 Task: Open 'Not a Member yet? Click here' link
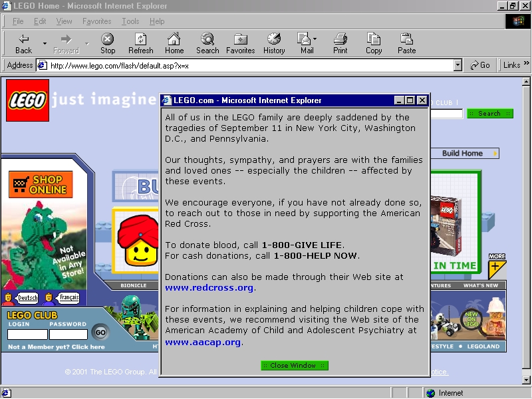(x=57, y=346)
